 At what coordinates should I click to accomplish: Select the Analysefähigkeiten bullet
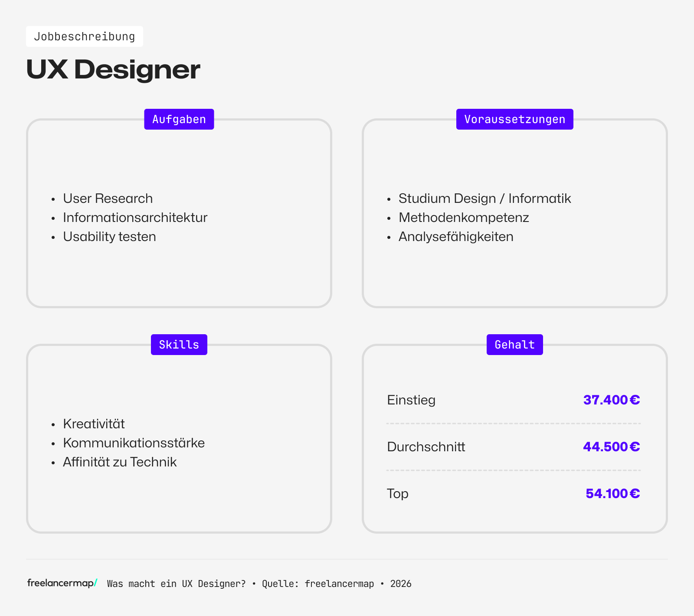point(456,237)
